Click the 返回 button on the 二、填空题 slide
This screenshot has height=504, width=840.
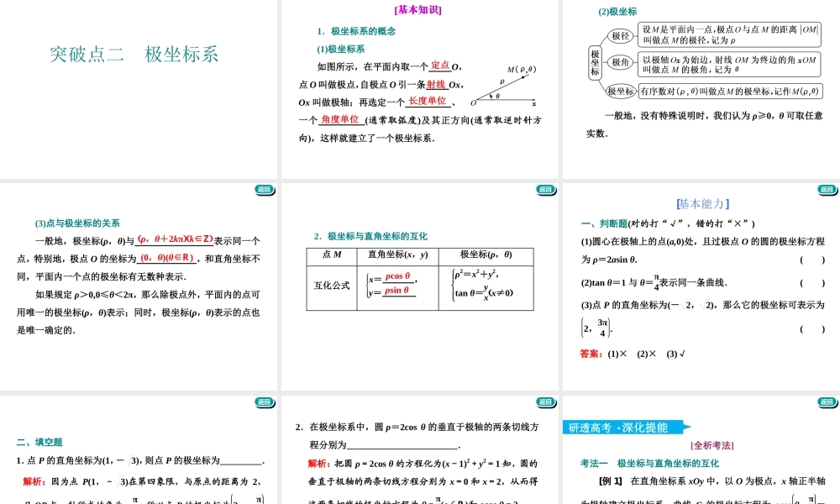point(265,402)
